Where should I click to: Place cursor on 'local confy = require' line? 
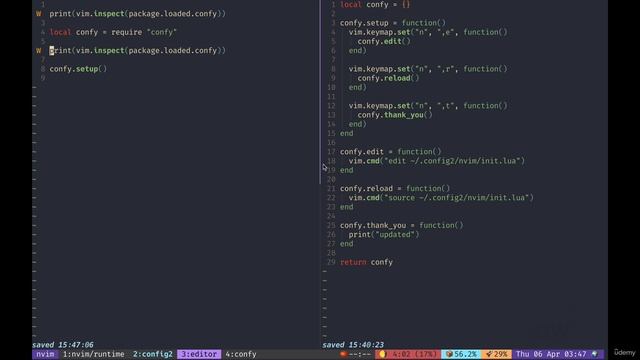pyautogui.click(x=113, y=32)
